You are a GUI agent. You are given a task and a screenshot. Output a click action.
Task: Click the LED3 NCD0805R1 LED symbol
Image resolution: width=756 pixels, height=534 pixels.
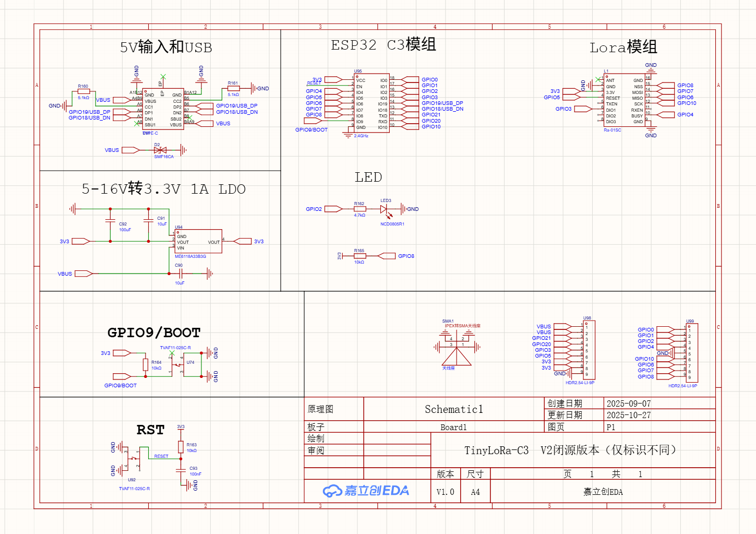(385, 210)
